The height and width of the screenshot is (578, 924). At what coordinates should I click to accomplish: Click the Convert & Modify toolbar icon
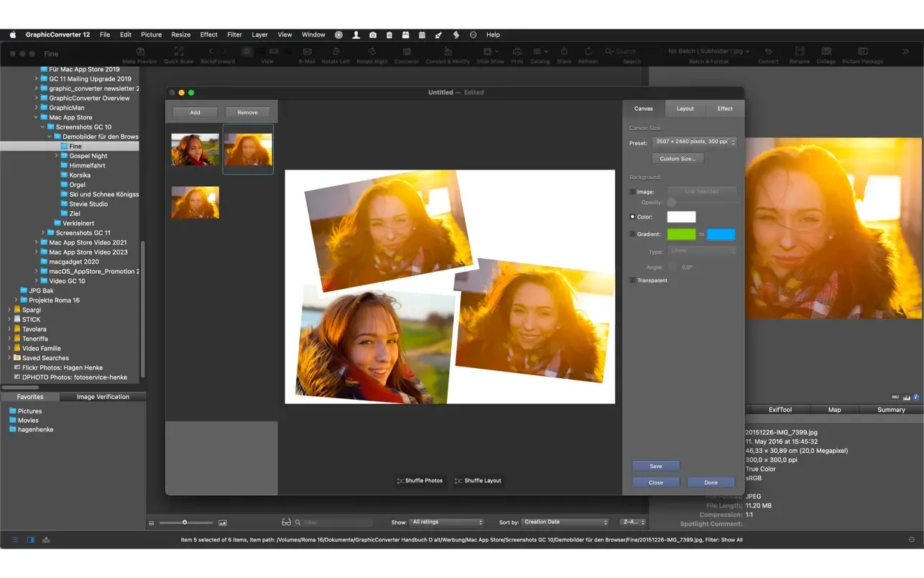[448, 52]
